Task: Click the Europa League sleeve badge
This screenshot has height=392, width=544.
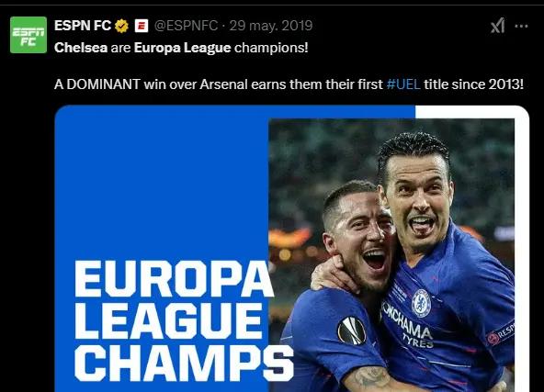Action: click(x=351, y=330)
